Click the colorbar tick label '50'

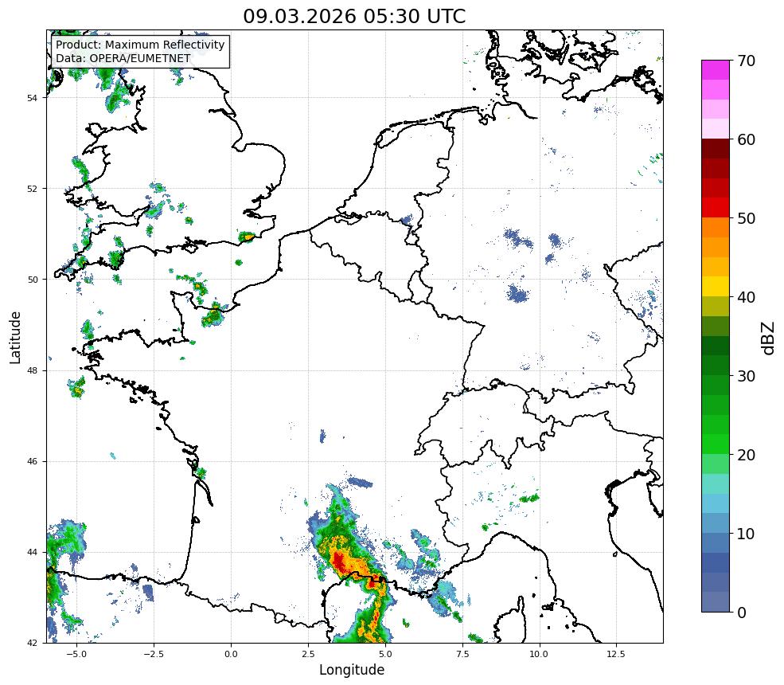pos(746,219)
